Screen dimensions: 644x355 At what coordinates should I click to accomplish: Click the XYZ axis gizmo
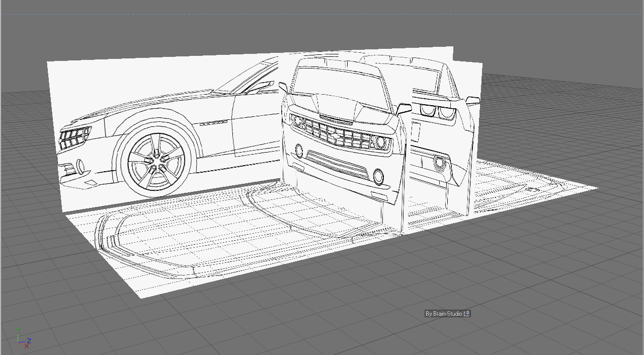pos(23,338)
